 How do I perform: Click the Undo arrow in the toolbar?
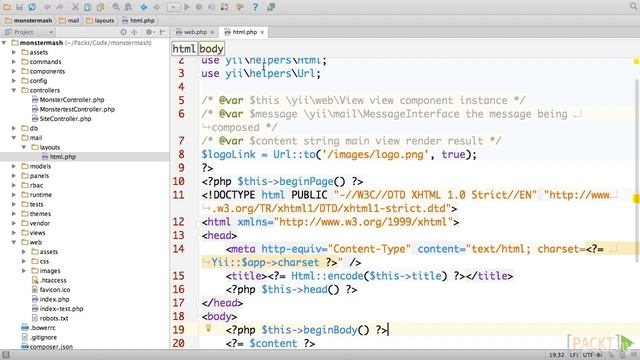point(47,7)
